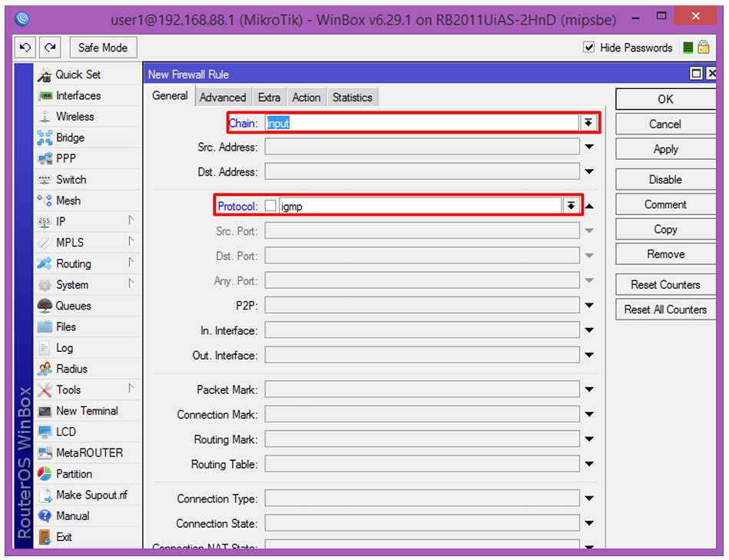Click the Apply button
729x560 pixels.
(x=665, y=149)
